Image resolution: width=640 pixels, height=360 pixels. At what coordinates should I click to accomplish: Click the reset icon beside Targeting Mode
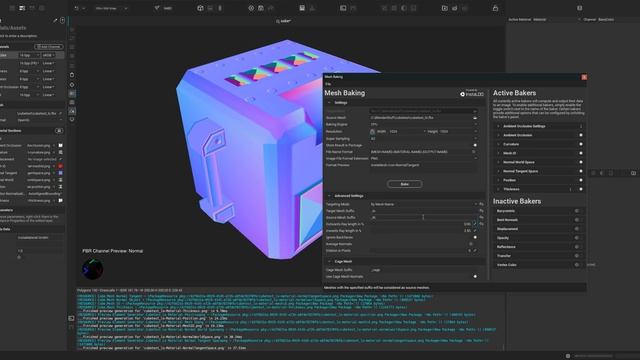tap(482, 204)
